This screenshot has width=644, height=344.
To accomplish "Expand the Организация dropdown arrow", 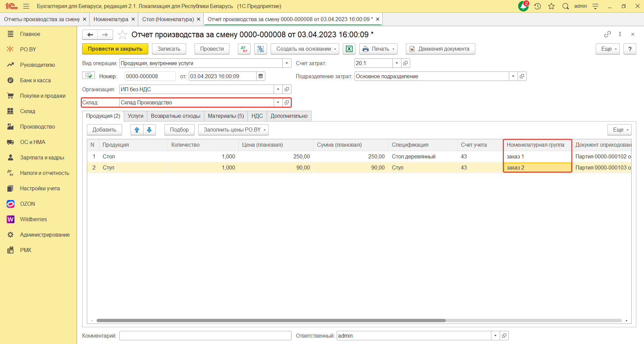I will point(278,89).
